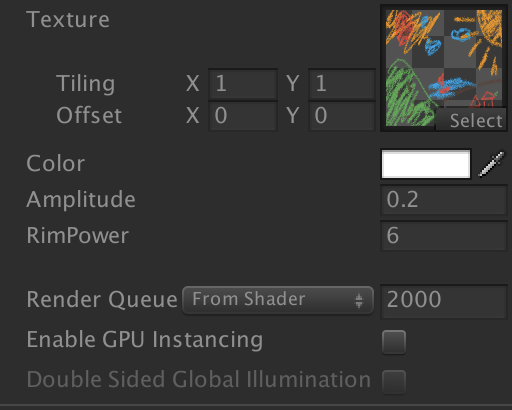Click the Amplitude property label
Viewport: 512px width, 410px height.
81,200
